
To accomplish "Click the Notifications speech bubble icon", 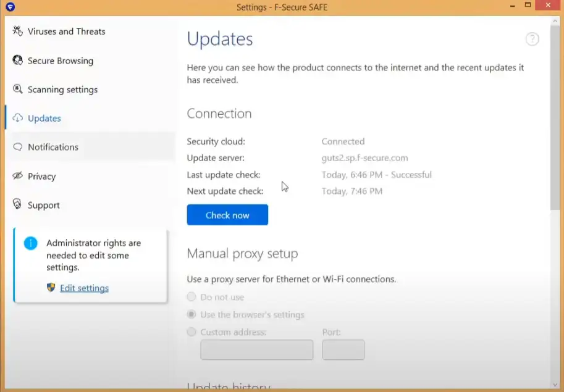I will click(x=17, y=147).
